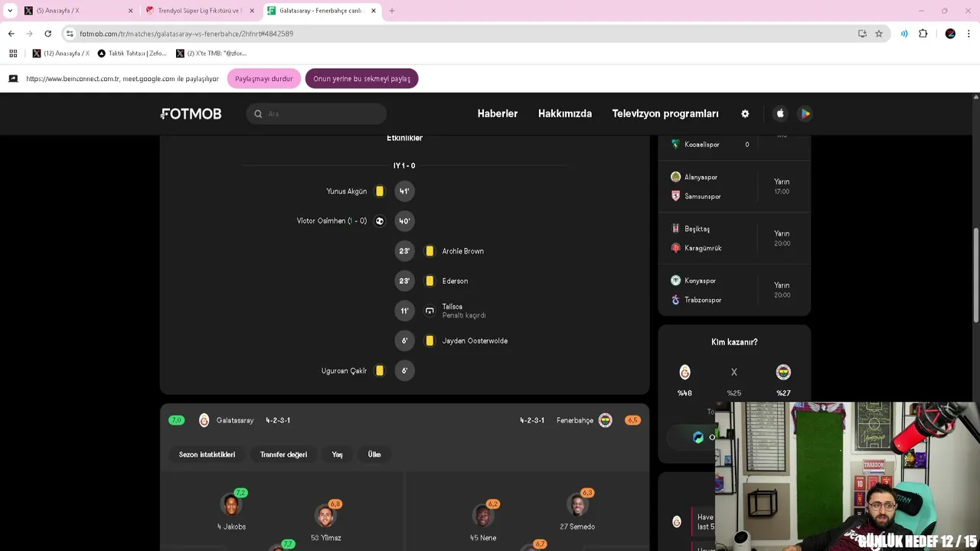This screenshot has height=551, width=980.
Task: Close the Trendyol Süper Lig tab
Action: pyautogui.click(x=252, y=11)
